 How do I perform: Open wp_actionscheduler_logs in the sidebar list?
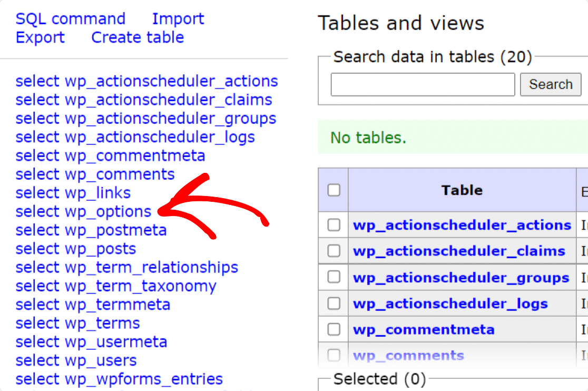point(160,138)
